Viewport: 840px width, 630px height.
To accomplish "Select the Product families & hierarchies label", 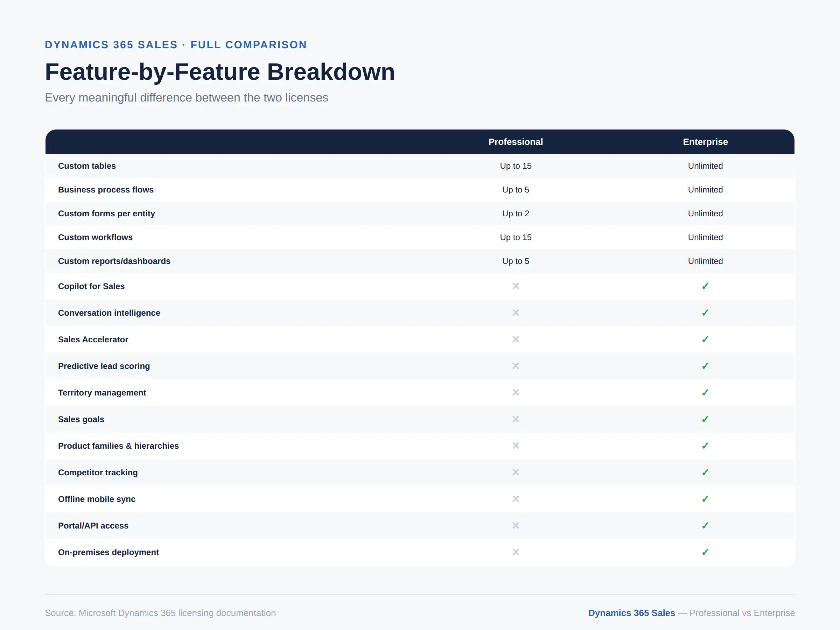I will click(118, 446).
